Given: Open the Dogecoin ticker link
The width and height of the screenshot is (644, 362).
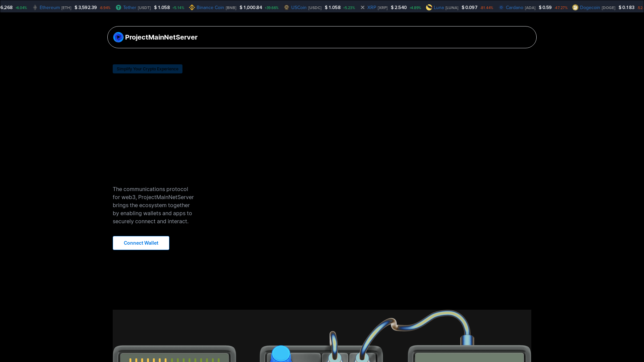Looking at the screenshot, I should click(590, 7).
